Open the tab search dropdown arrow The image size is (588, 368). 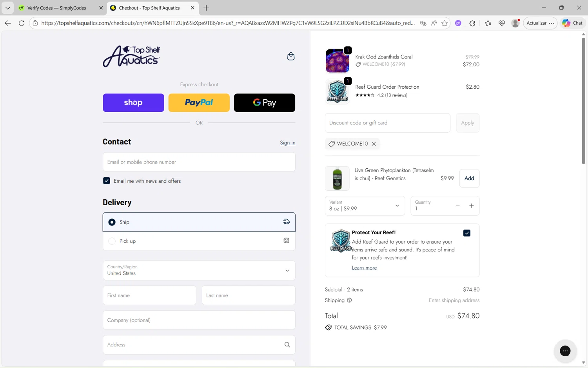pos(7,8)
